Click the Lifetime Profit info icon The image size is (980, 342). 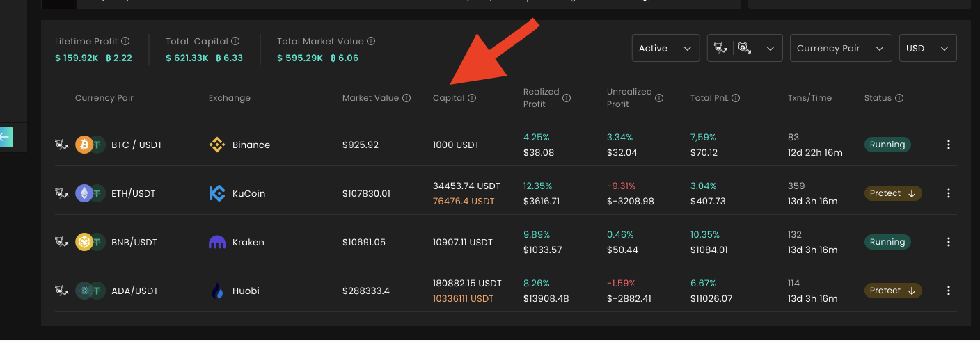[x=125, y=42]
